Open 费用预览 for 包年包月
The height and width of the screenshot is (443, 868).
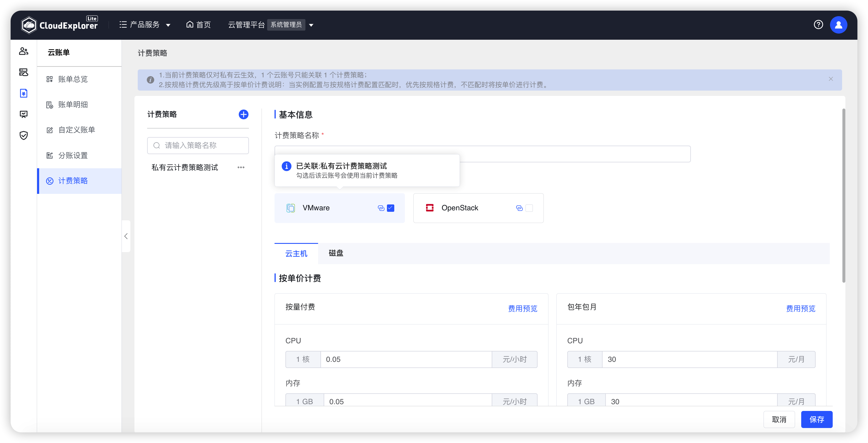point(800,308)
